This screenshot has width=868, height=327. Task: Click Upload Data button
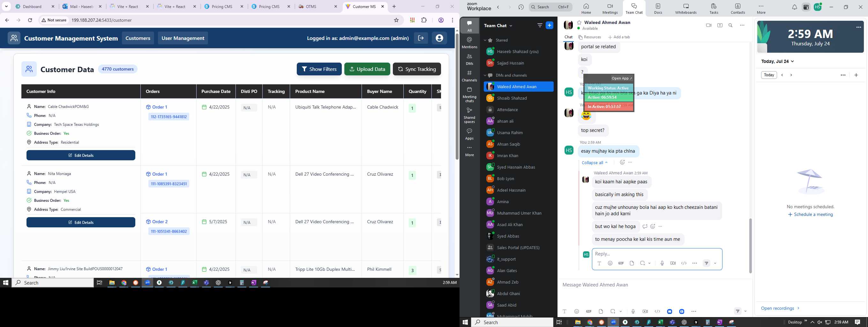tap(367, 69)
